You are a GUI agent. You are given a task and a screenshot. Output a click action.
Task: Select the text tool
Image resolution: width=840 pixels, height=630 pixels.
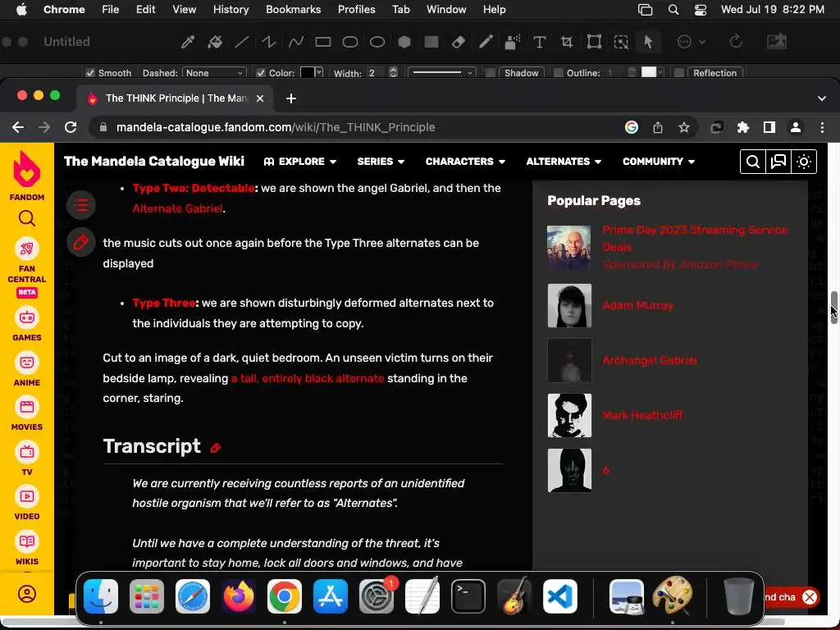[x=540, y=42]
